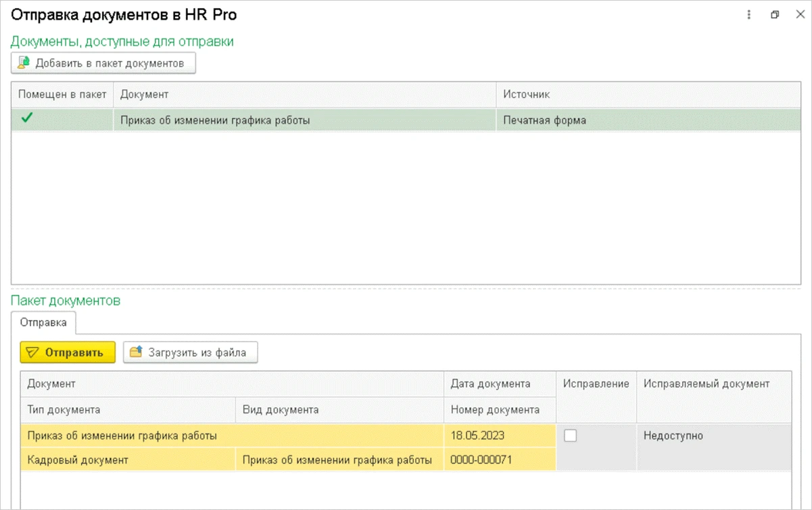812x510 pixels.
Task: Click the add document icon
Action: coord(24,64)
